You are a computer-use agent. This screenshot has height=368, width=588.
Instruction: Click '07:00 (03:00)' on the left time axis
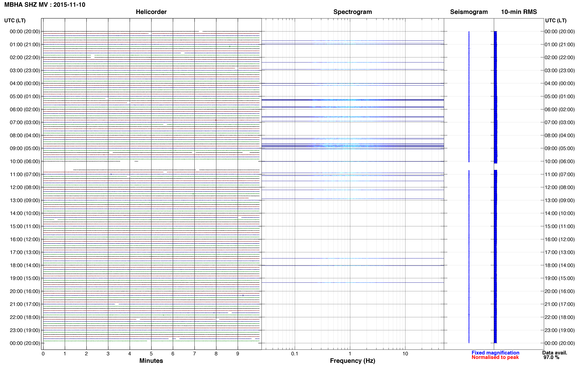(x=25, y=122)
